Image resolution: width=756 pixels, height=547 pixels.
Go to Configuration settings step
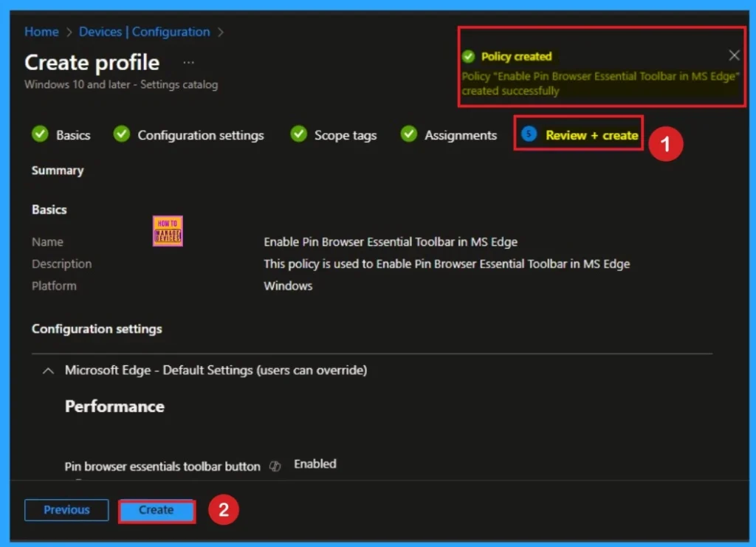pos(201,135)
